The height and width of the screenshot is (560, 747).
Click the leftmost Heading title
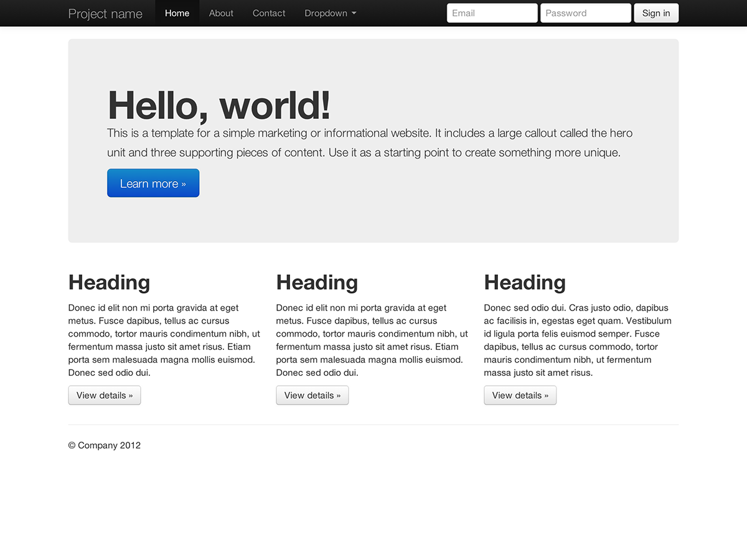click(x=109, y=282)
